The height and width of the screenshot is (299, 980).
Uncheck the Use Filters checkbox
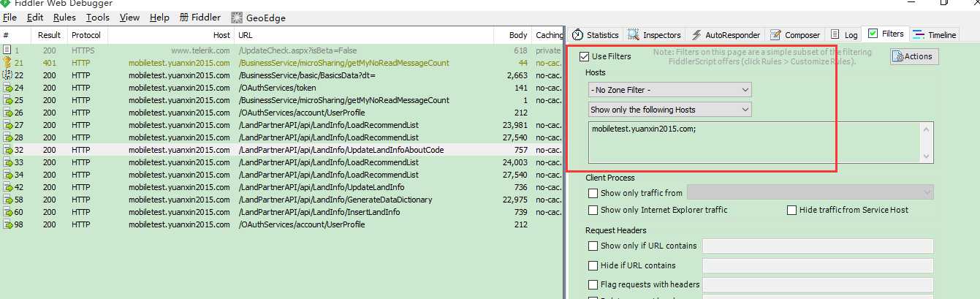click(x=583, y=56)
